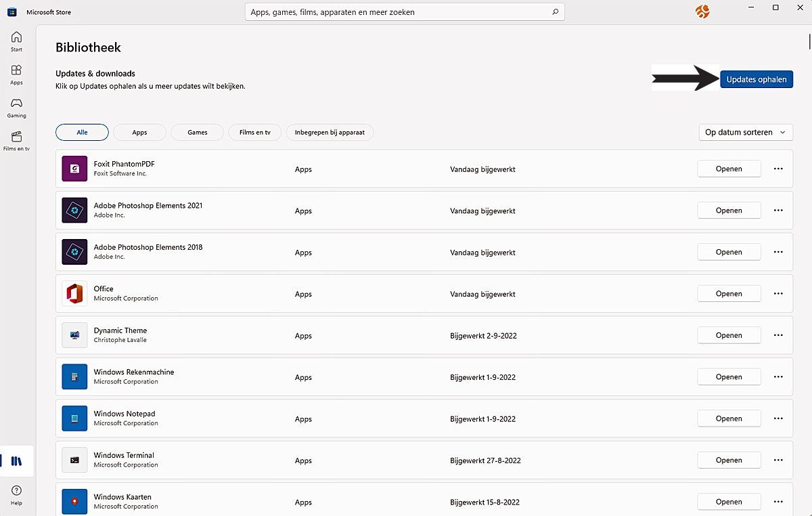Click the Bibliotheek heading
Viewport: 812px width, 516px height.
88,47
